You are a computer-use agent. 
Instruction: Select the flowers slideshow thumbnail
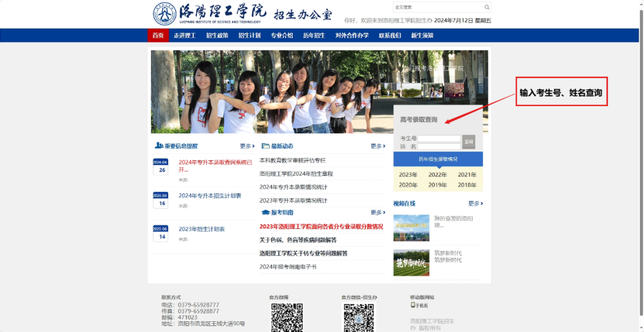[x=454, y=90]
